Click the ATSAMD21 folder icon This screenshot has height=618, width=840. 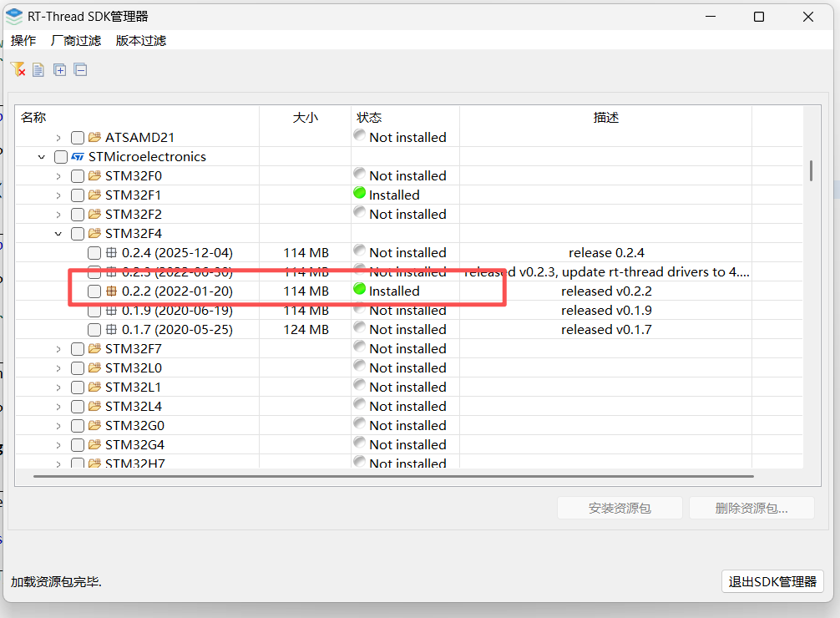(95, 137)
